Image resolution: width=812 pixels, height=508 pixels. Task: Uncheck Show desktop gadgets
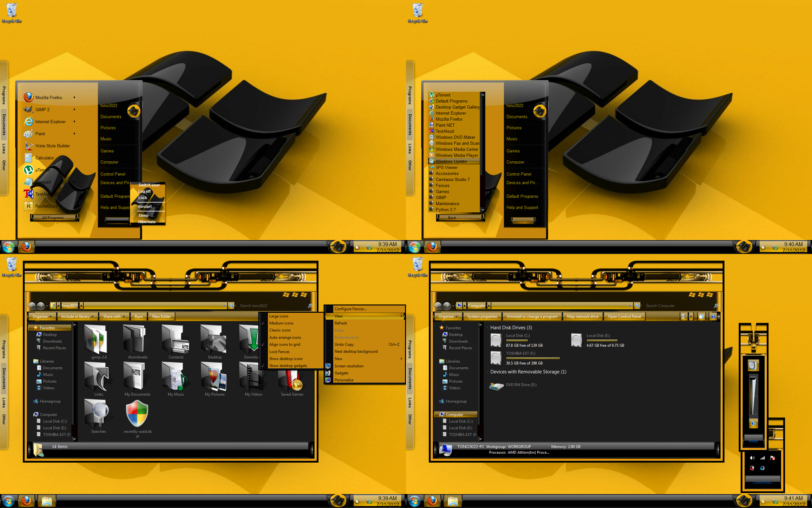[288, 366]
